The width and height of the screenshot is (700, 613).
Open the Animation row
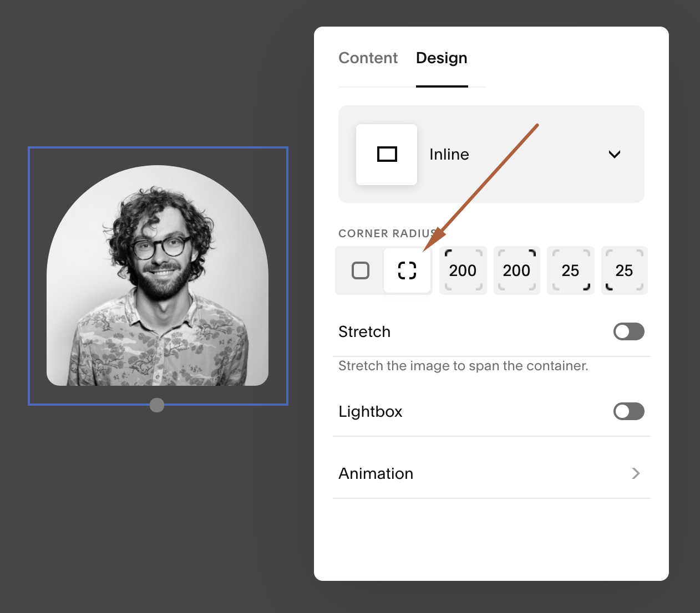491,473
